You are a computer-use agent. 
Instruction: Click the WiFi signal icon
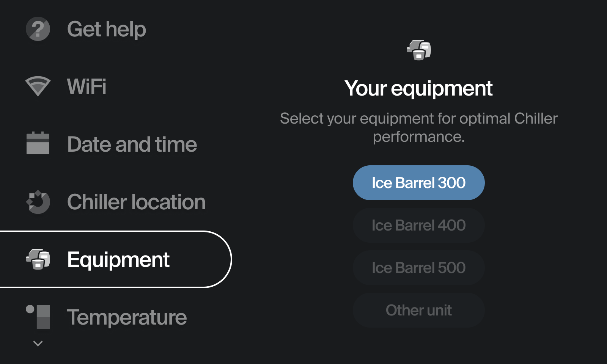click(x=38, y=86)
